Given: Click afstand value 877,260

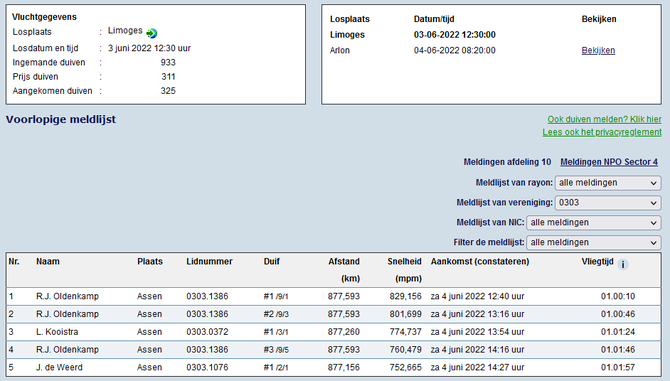Looking at the screenshot, I should coord(344,332).
